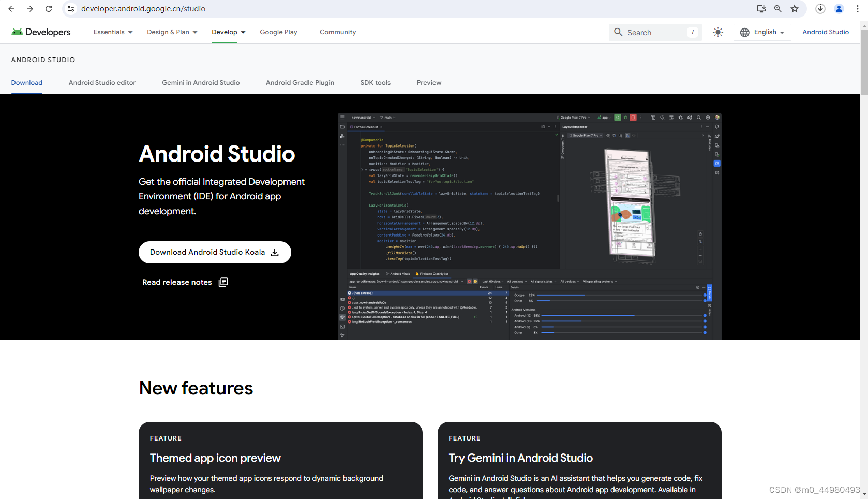Click the Android Studio IDE screenshot image
The width and height of the screenshot is (868, 499).
[x=530, y=226]
